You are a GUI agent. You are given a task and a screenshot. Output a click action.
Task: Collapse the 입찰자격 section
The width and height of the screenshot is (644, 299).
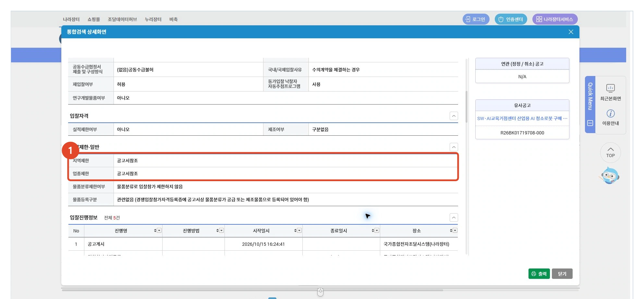tap(454, 116)
